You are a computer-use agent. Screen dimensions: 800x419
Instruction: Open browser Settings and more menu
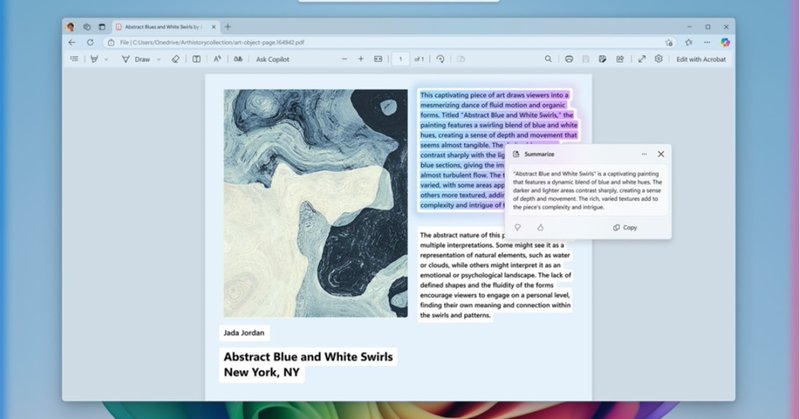tap(707, 42)
